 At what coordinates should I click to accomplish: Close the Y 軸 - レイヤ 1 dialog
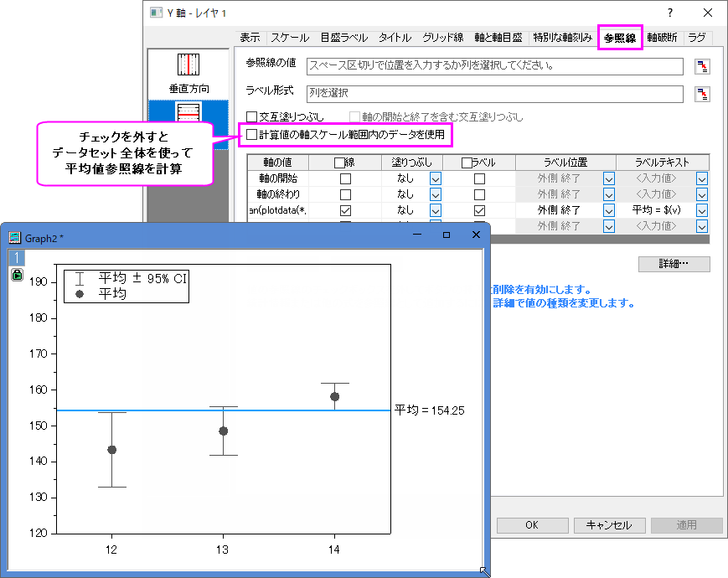point(708,13)
